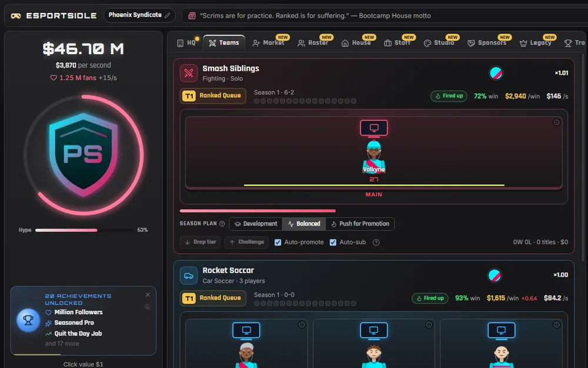Select Push for Promotion season plan

(360, 224)
